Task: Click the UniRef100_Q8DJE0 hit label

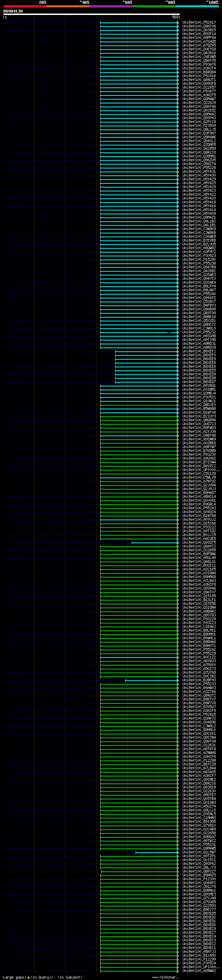Action: pos(199,405)
